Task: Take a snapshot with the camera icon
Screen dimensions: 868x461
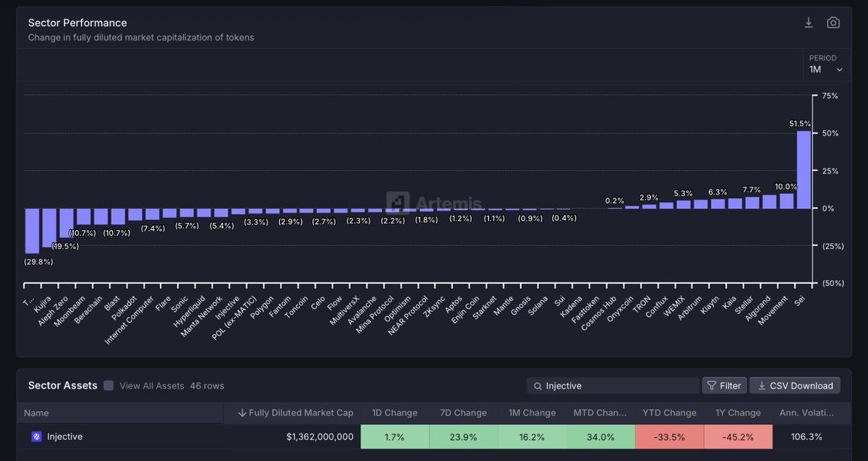Action: [x=833, y=22]
